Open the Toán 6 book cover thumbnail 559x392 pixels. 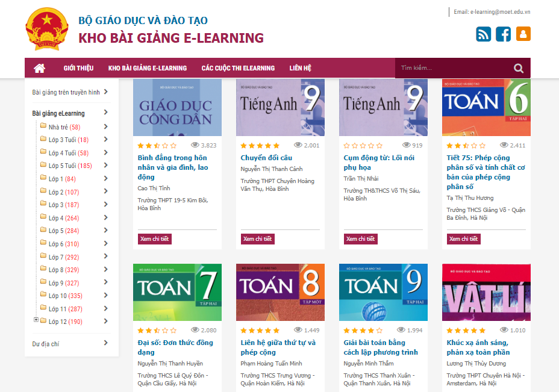point(486,108)
